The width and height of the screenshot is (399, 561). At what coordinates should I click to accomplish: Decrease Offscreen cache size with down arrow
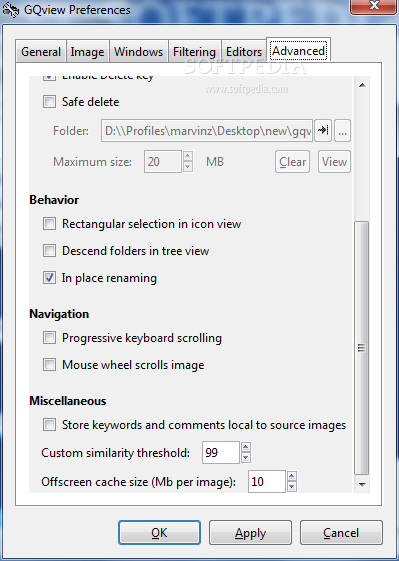(x=292, y=487)
